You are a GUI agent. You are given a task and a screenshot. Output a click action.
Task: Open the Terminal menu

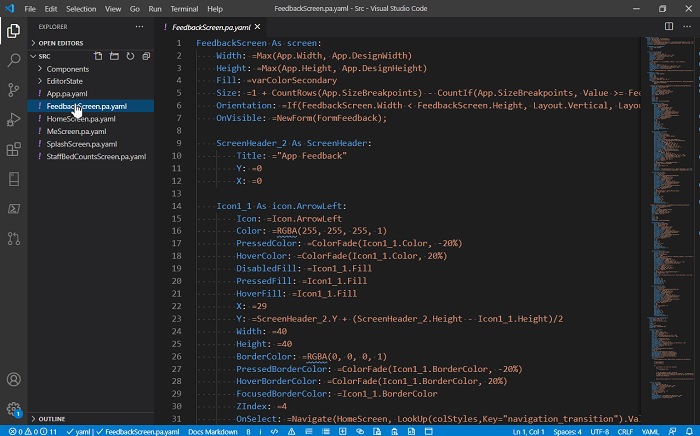click(183, 8)
